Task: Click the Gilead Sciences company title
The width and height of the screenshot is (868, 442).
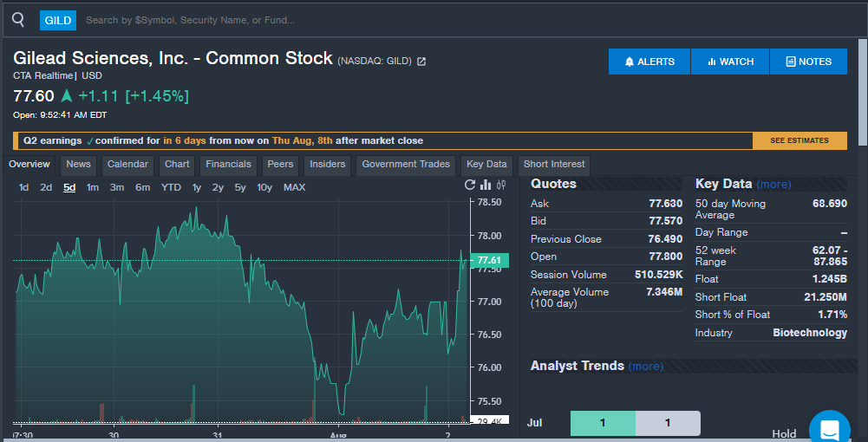Action: 173,58
